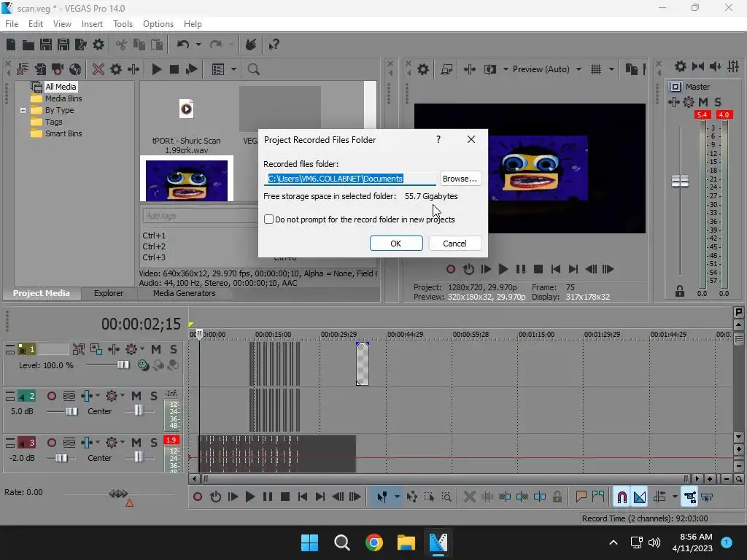
Task: Click the Add tags input field
Action: tap(200, 216)
